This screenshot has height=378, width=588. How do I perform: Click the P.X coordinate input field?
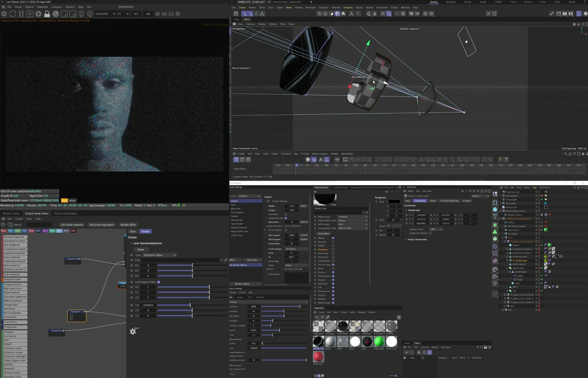point(421,215)
